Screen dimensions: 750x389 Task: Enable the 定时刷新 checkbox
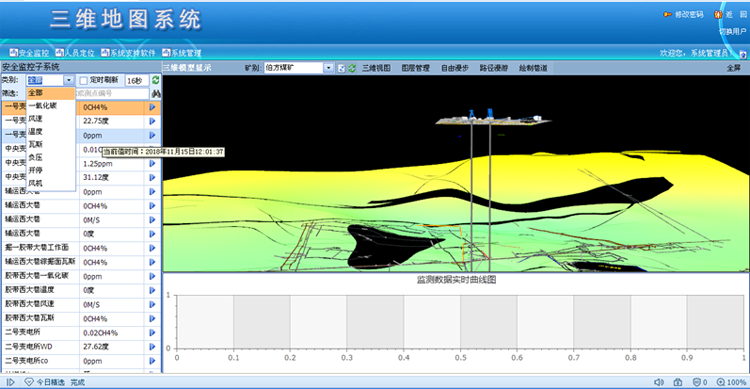click(x=84, y=80)
